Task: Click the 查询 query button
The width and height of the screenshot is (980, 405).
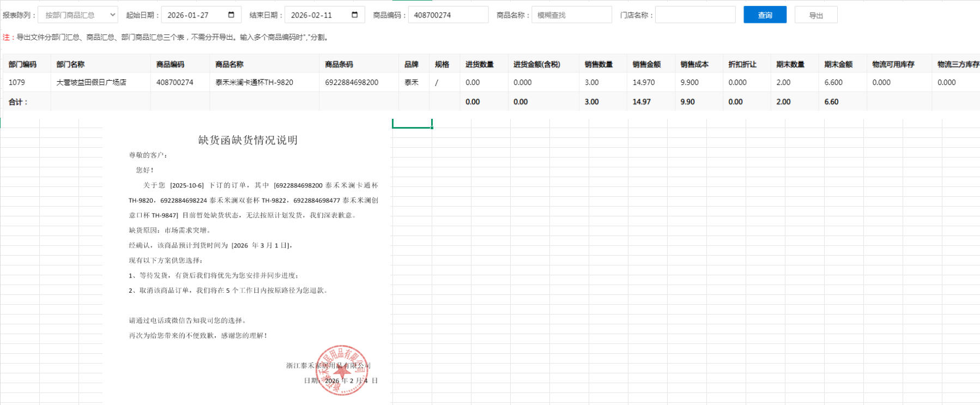Action: [765, 15]
